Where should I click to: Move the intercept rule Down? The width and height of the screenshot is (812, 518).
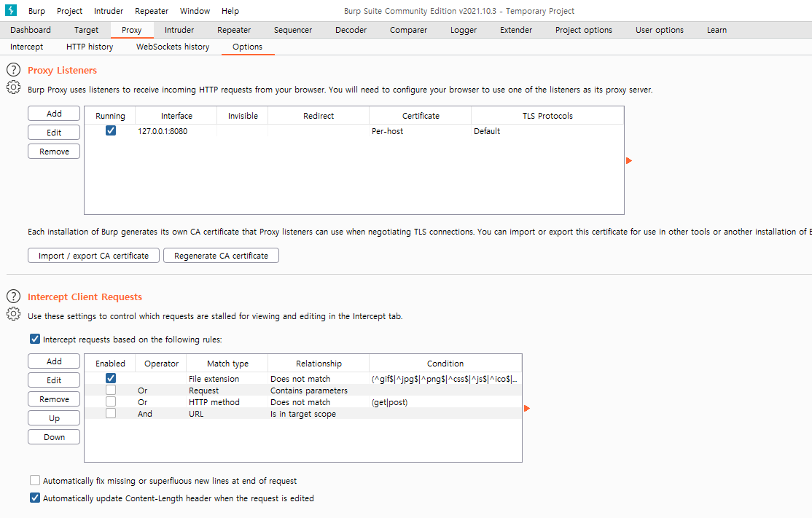tap(54, 436)
